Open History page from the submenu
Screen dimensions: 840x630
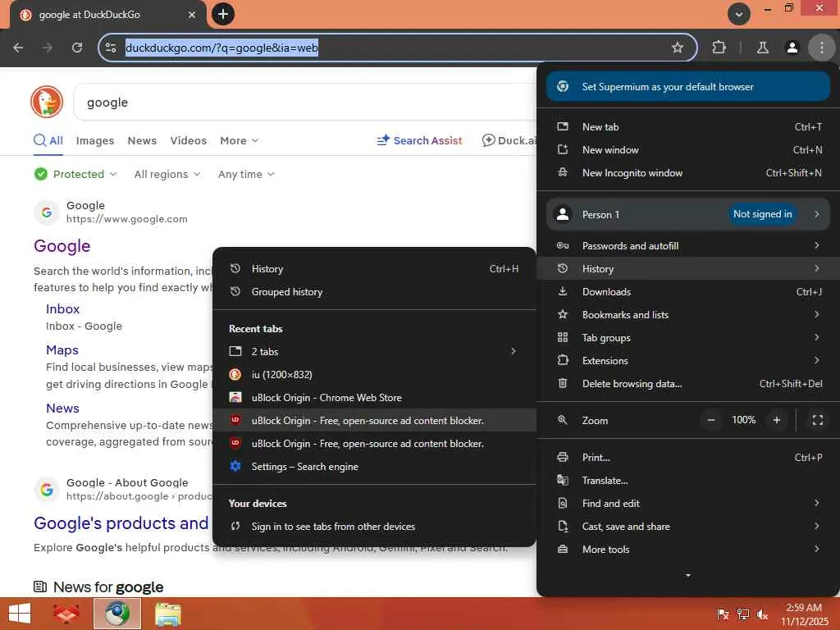click(374, 269)
